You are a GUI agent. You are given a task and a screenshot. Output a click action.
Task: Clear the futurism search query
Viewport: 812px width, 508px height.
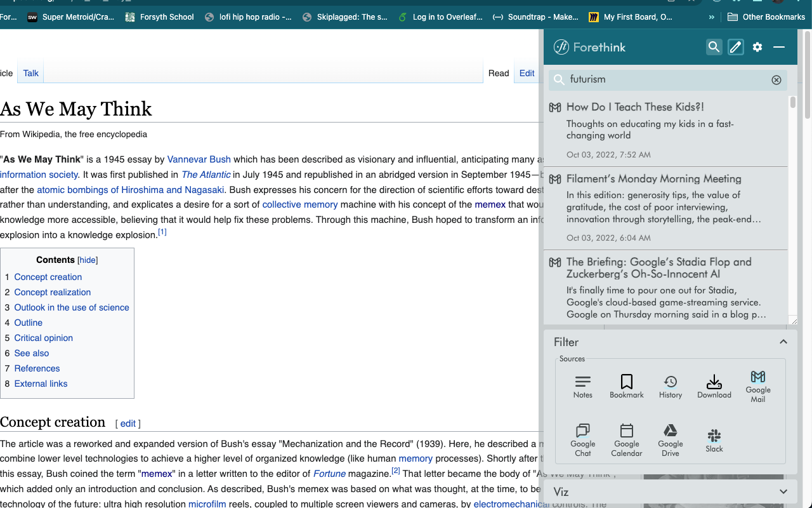point(776,80)
